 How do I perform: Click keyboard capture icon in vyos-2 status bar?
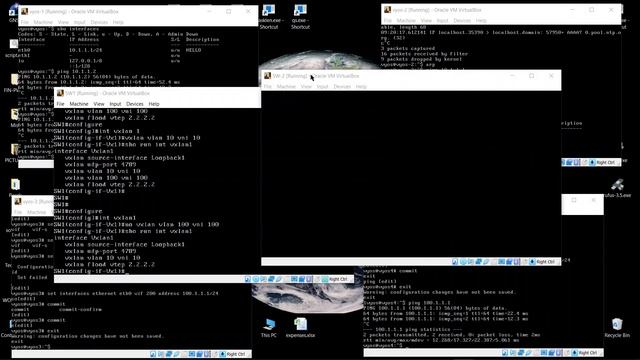pos(592,162)
